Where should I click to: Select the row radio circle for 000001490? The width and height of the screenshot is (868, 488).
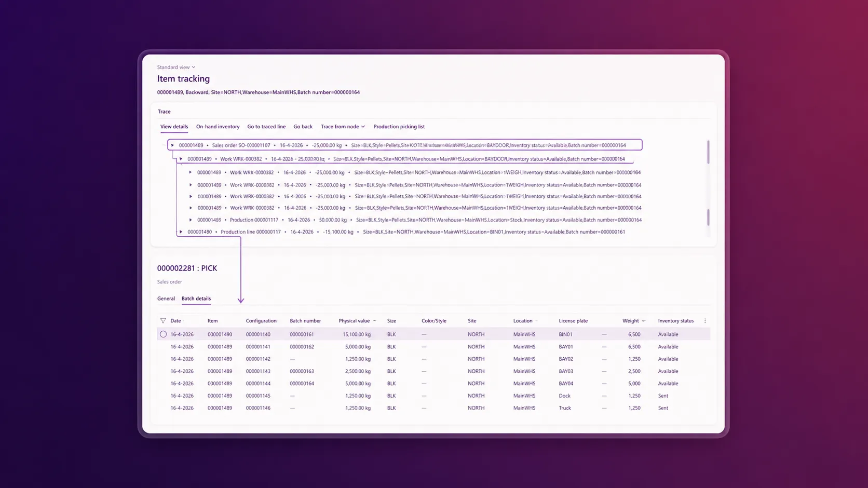tap(163, 334)
